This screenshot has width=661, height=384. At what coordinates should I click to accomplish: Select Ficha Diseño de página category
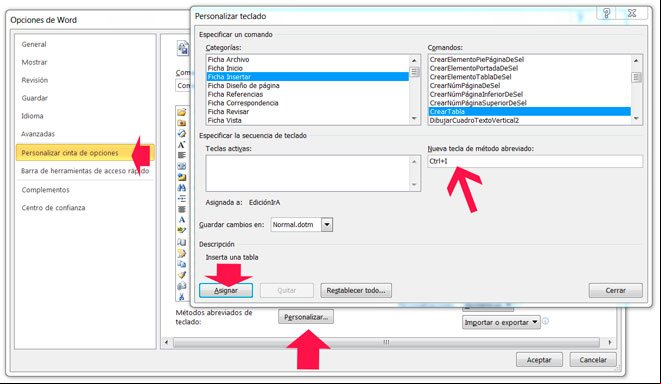[307, 86]
